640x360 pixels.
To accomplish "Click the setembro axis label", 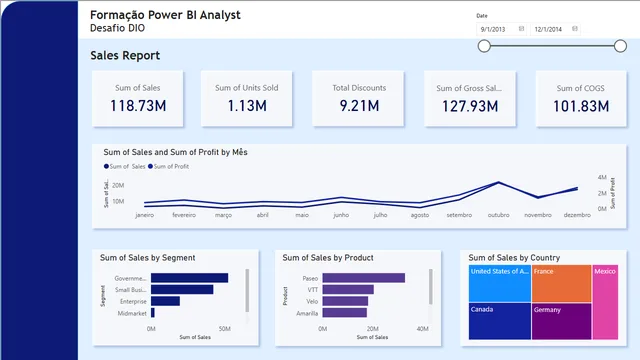I will point(459,215).
